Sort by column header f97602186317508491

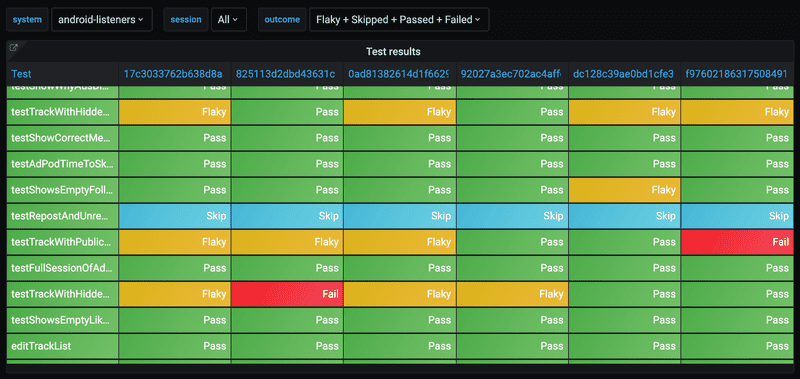tap(736, 74)
